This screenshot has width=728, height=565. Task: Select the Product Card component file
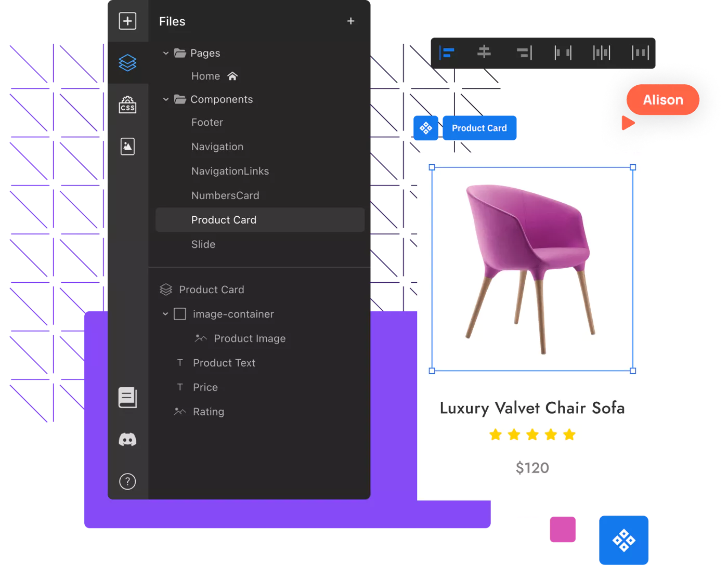pyautogui.click(x=224, y=220)
